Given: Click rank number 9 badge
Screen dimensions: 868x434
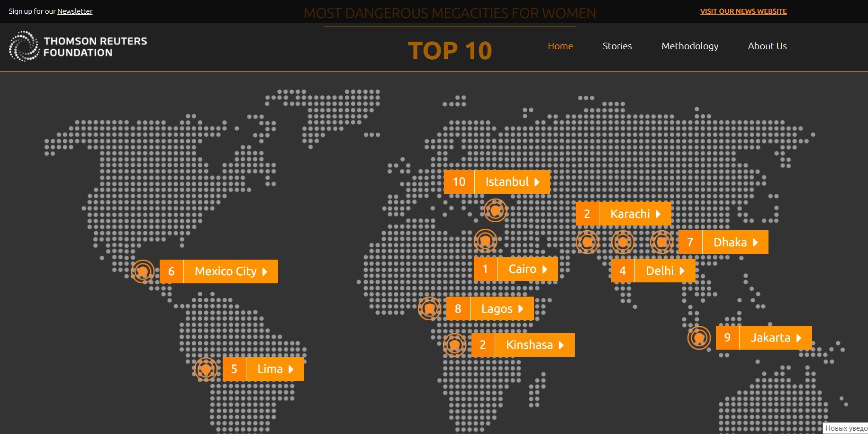Looking at the screenshot, I should pos(727,338).
